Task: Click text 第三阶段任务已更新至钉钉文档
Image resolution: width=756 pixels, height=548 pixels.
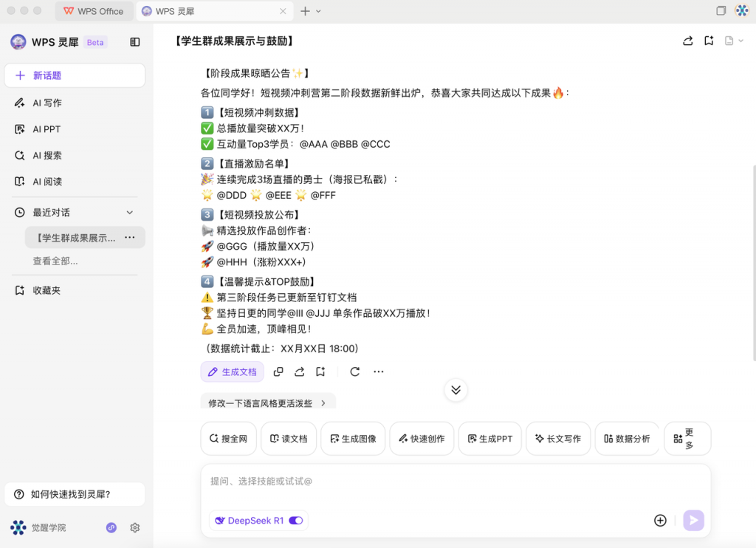Action: tap(286, 297)
